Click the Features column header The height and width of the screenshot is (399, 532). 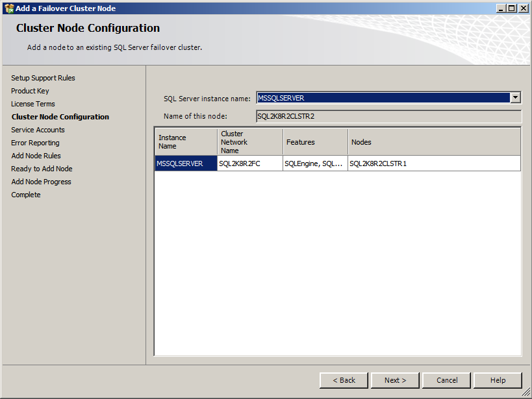pos(316,141)
